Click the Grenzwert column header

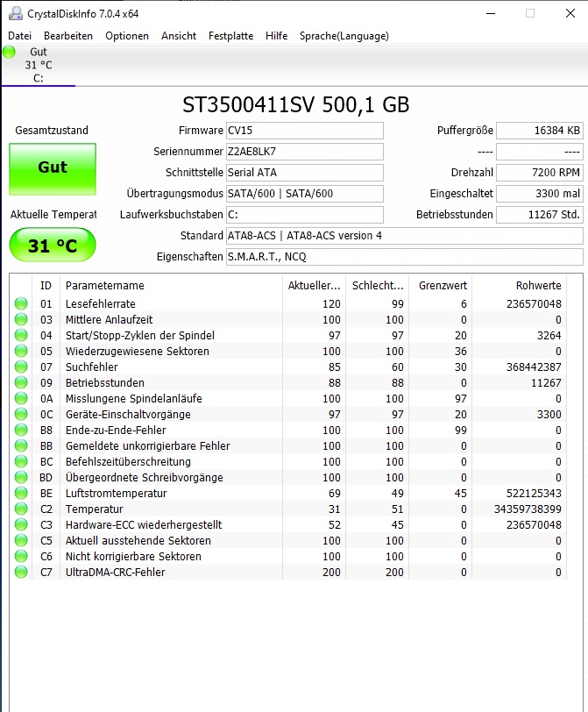[x=440, y=286]
